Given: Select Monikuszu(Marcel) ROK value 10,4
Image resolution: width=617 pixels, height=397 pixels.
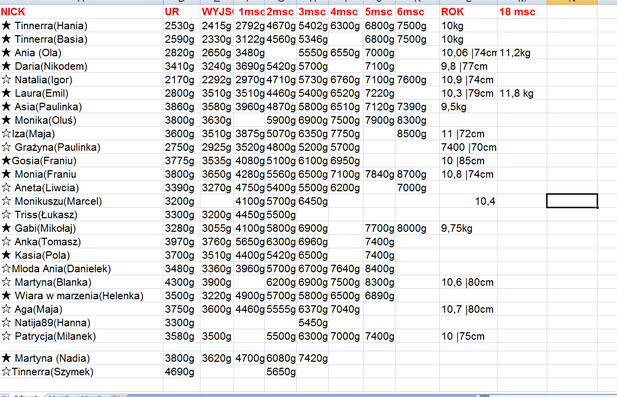Looking at the screenshot, I should pos(468,201).
